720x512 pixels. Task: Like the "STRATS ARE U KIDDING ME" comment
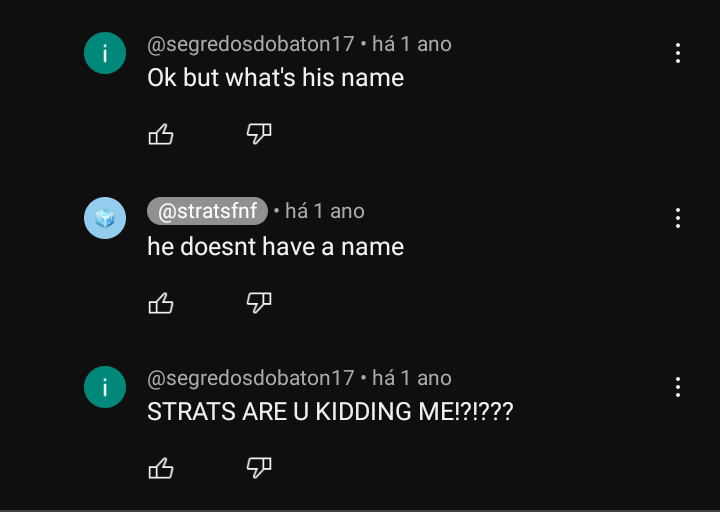pos(161,467)
